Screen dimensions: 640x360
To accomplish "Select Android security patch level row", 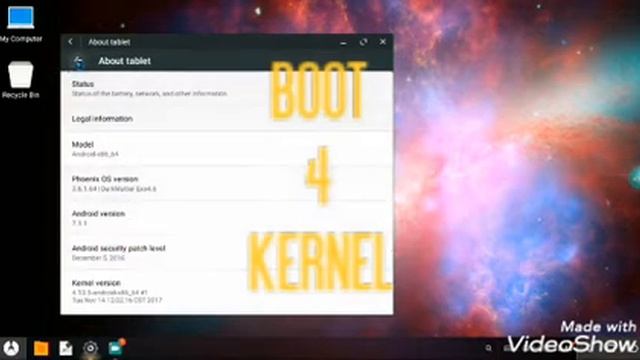I will coord(227,253).
